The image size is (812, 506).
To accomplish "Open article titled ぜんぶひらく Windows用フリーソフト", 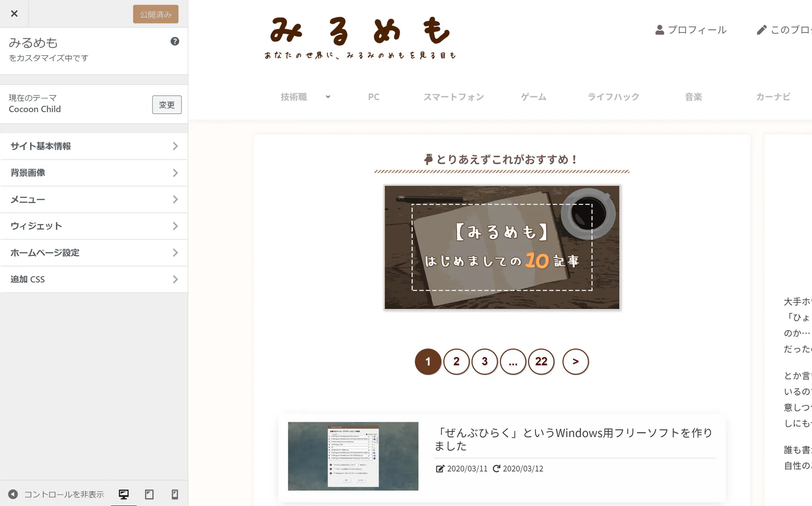I will [x=574, y=440].
